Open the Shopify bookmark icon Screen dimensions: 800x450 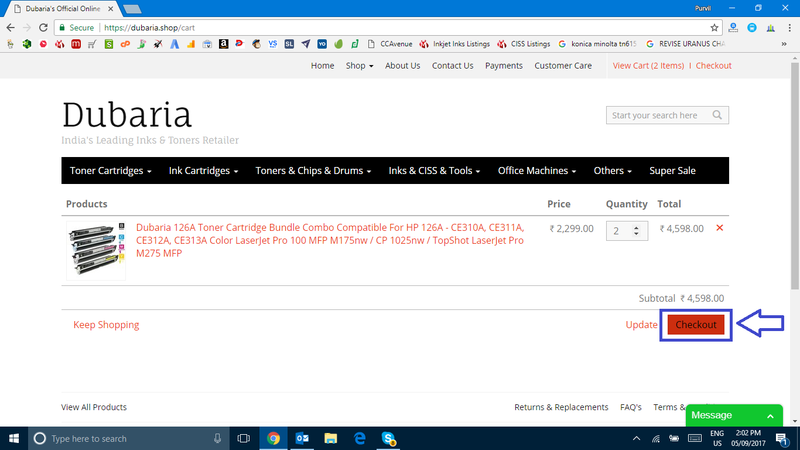(109, 44)
